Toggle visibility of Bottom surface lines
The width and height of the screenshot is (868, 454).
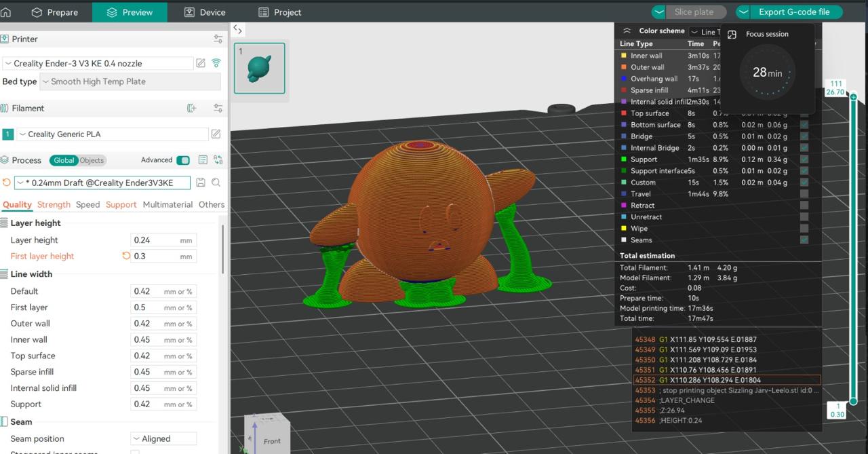[x=804, y=125]
